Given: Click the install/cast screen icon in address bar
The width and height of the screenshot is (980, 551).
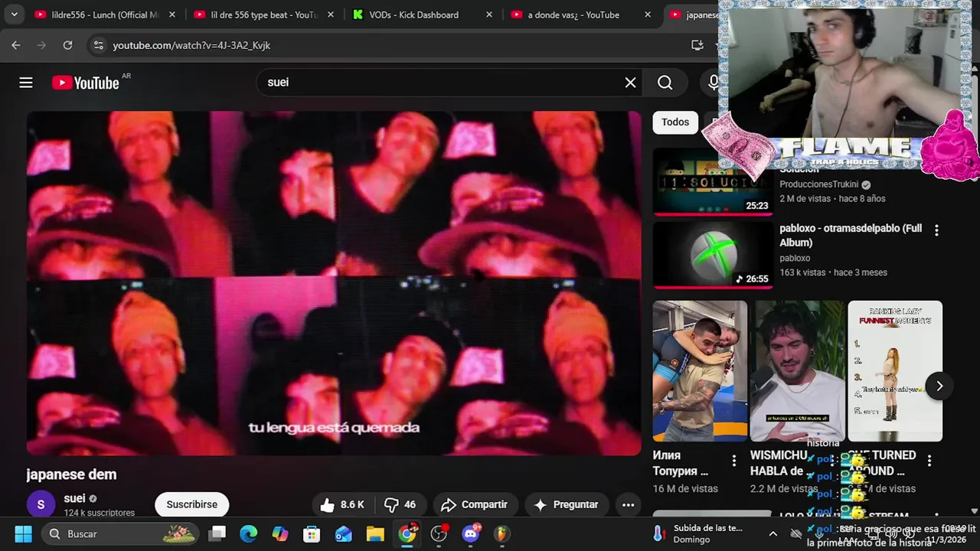Looking at the screenshot, I should (x=697, y=45).
